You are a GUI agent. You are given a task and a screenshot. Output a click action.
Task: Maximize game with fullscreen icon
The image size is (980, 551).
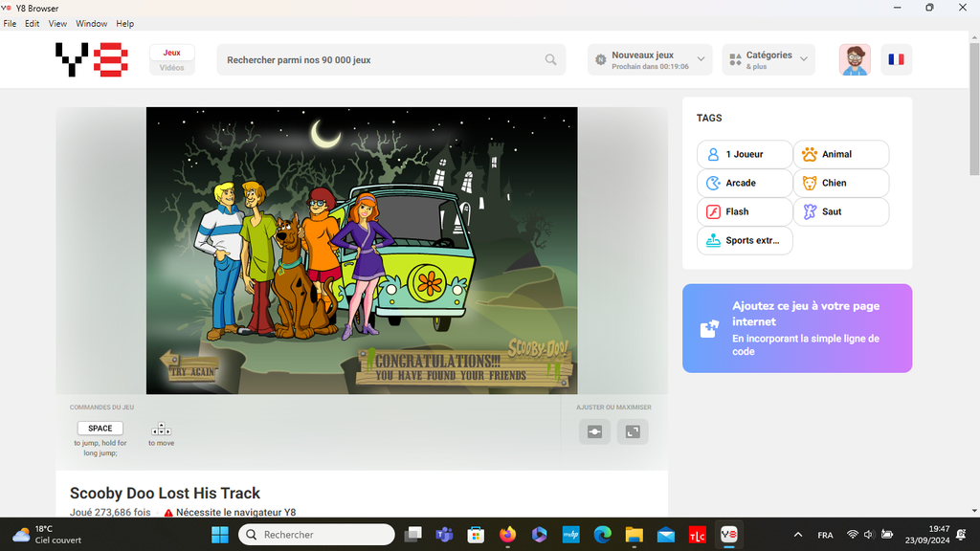pos(633,431)
